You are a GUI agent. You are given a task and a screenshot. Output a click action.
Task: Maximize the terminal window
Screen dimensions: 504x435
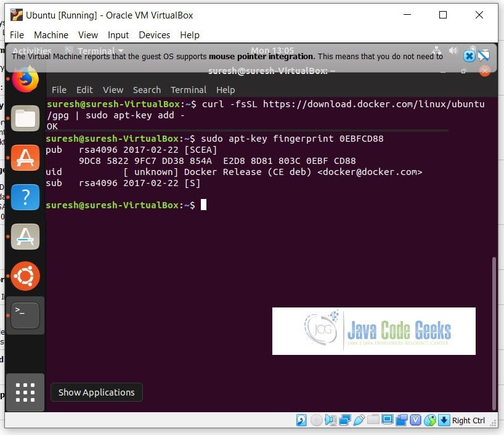463,71
